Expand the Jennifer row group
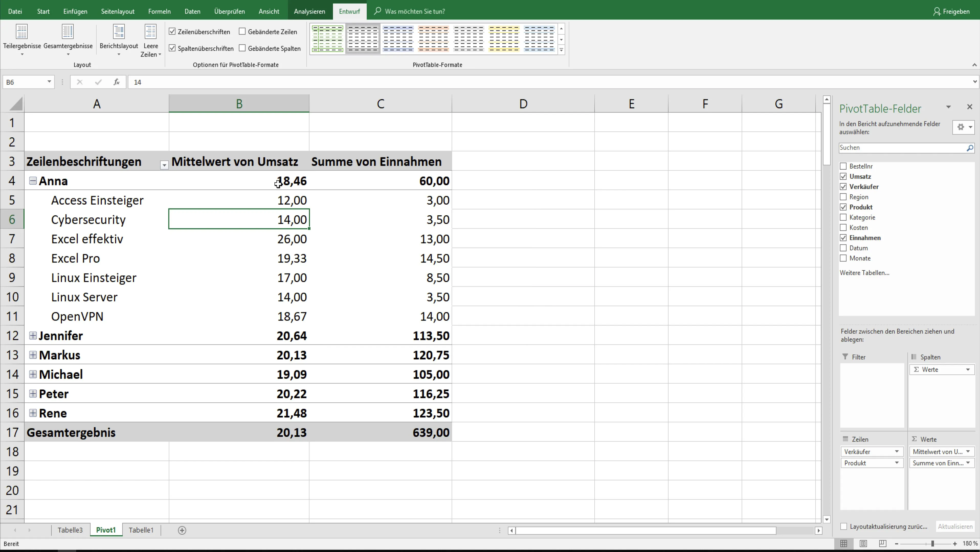The height and width of the screenshot is (552, 980). [33, 336]
